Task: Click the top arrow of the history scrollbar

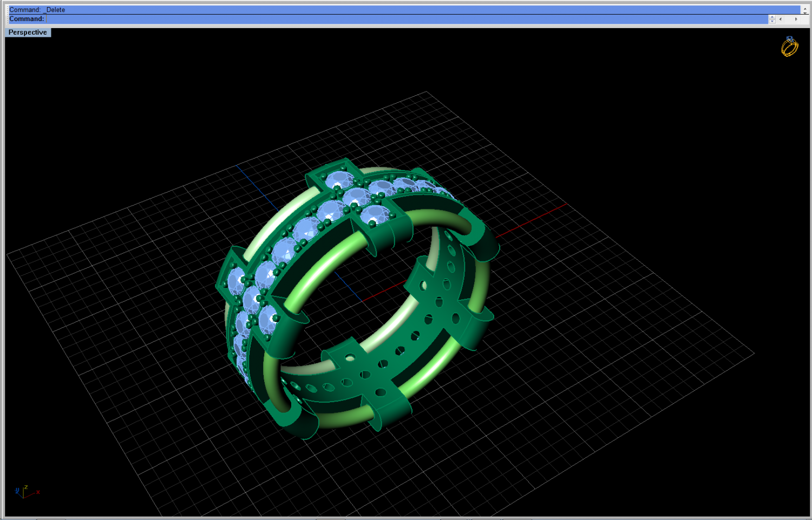Action: coord(805,9)
